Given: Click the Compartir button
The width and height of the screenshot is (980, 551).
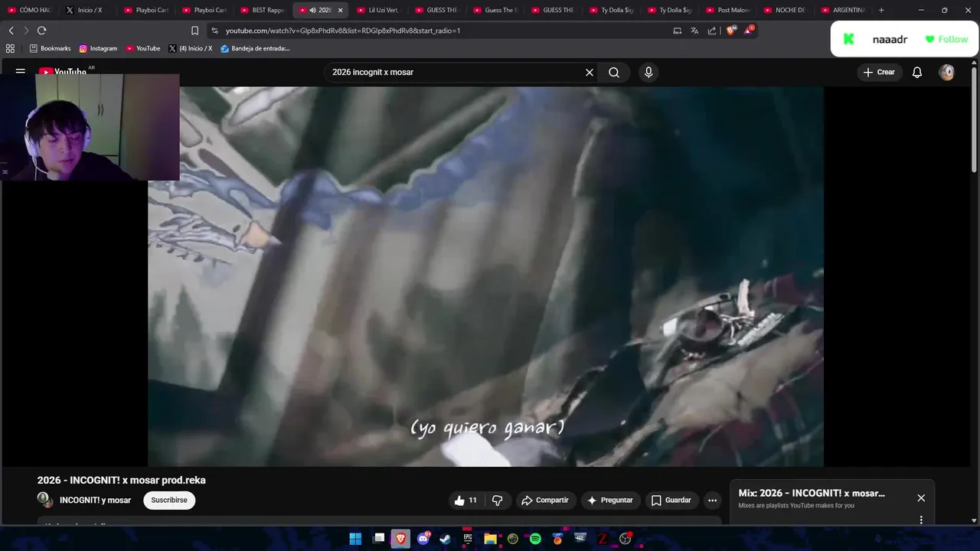Looking at the screenshot, I should click(x=545, y=500).
